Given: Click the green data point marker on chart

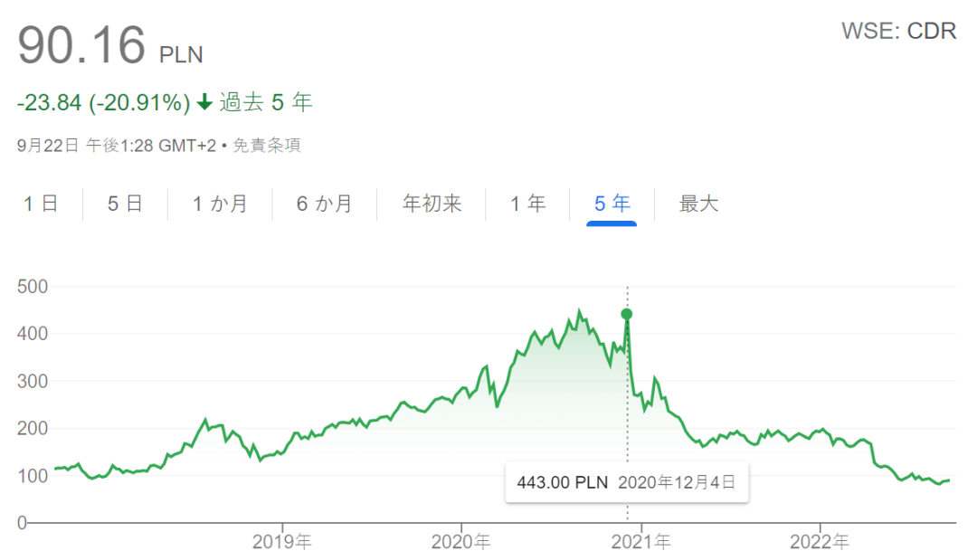Looking at the screenshot, I should (627, 314).
